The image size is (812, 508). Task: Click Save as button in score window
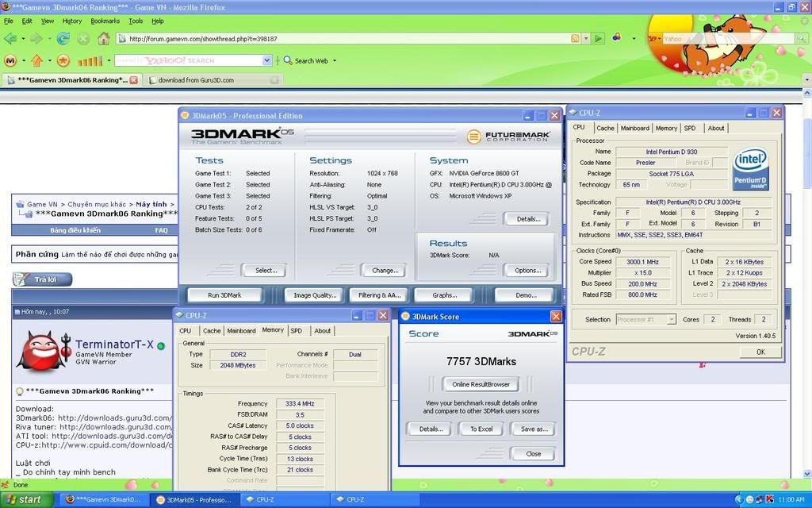(x=534, y=429)
